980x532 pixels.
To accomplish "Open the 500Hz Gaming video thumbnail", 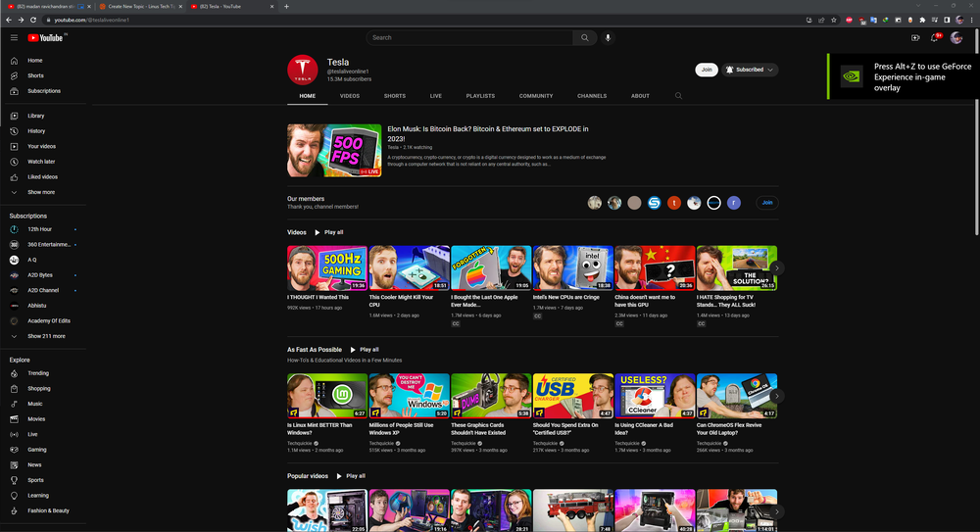I will tap(327, 268).
